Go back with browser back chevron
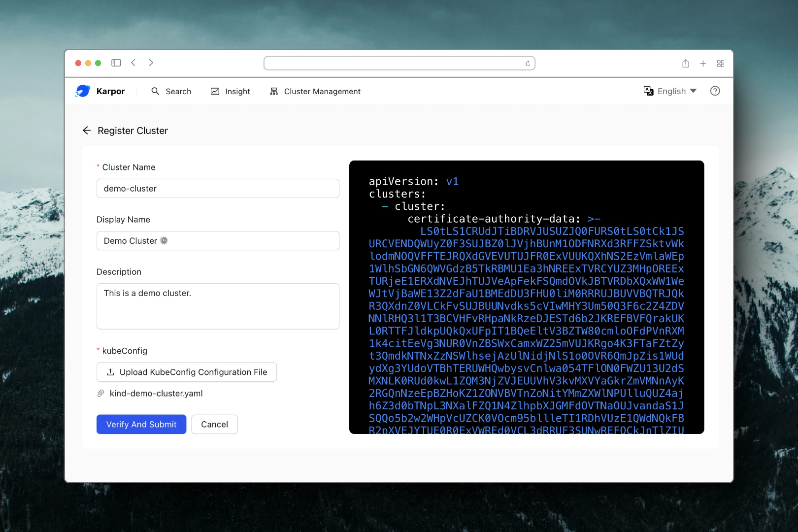This screenshot has height=532, width=798. pos(133,63)
